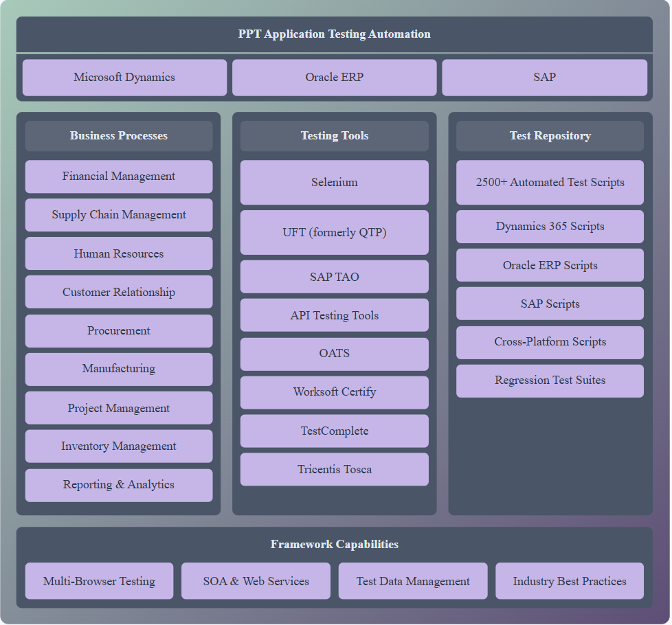
Task: Open Test Data Management capability
Action: click(x=413, y=581)
